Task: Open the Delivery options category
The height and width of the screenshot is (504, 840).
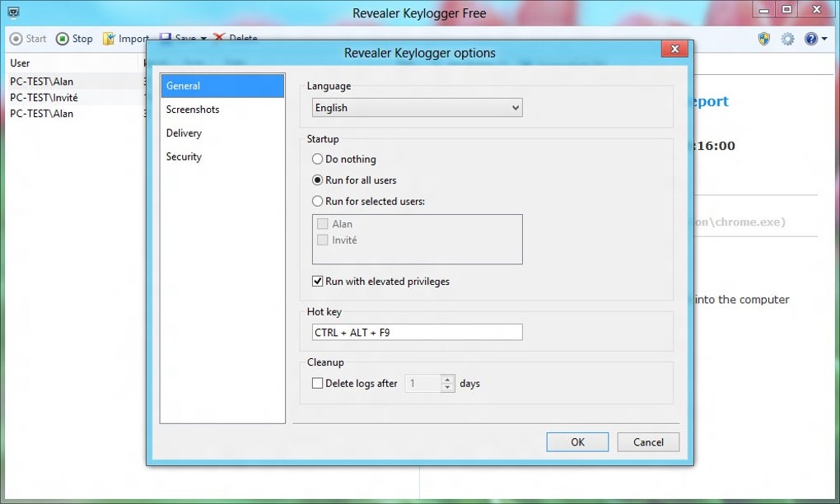Action: (x=222, y=133)
